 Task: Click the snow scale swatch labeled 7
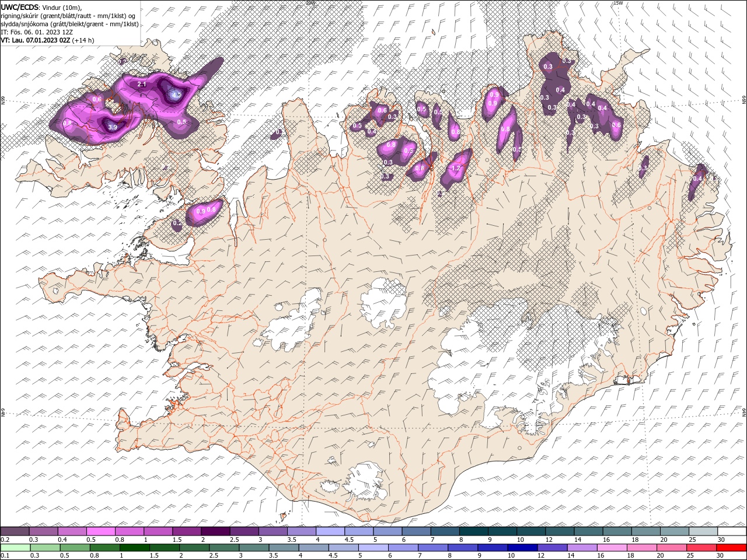[445, 531]
